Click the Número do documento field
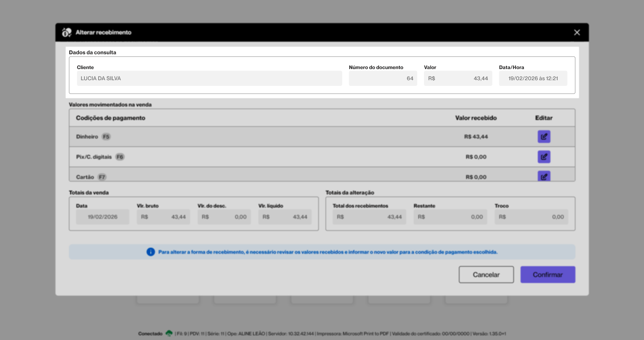The image size is (644, 340). (383, 78)
